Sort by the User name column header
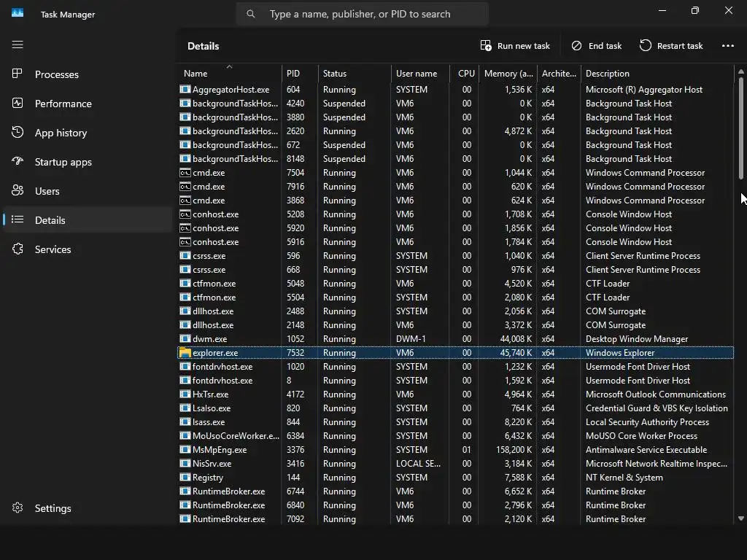The width and height of the screenshot is (747, 560). tap(420, 73)
